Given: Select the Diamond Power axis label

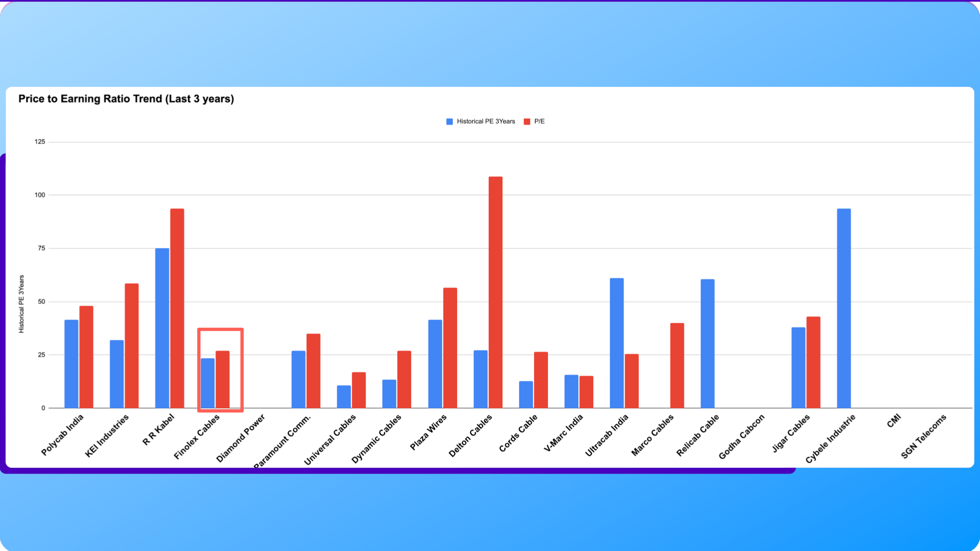Looking at the screenshot, I should click(x=241, y=438).
